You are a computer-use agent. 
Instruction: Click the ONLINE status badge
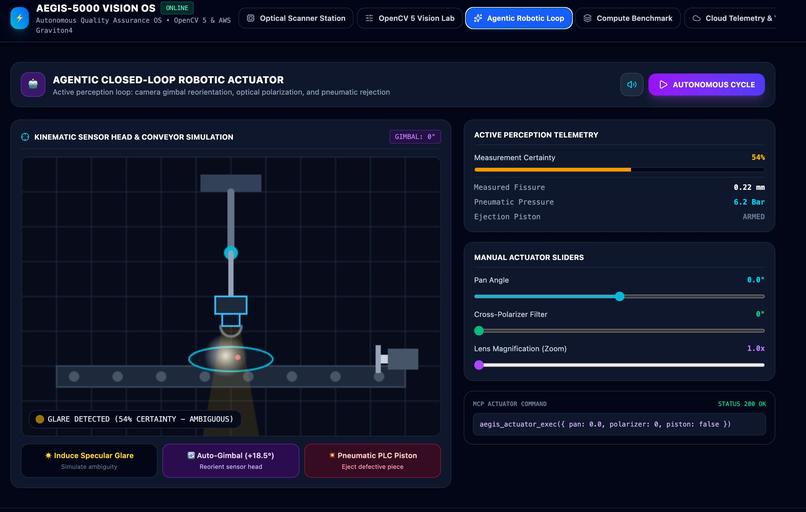click(177, 8)
